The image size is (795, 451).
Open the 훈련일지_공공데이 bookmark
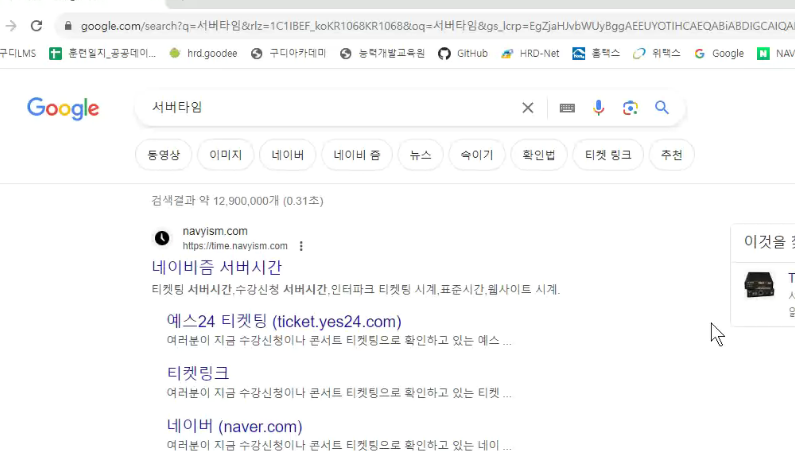102,53
